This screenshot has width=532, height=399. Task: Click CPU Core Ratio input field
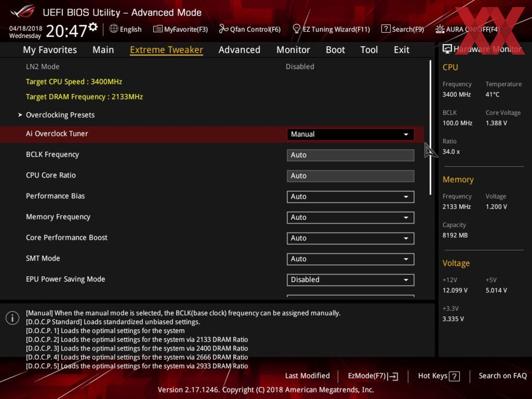tap(350, 176)
